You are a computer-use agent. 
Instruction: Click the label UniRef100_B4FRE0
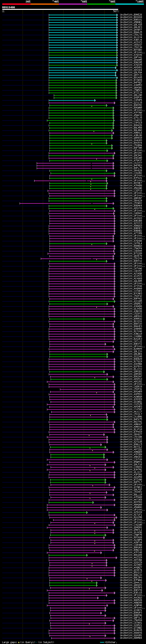(131, 165)
